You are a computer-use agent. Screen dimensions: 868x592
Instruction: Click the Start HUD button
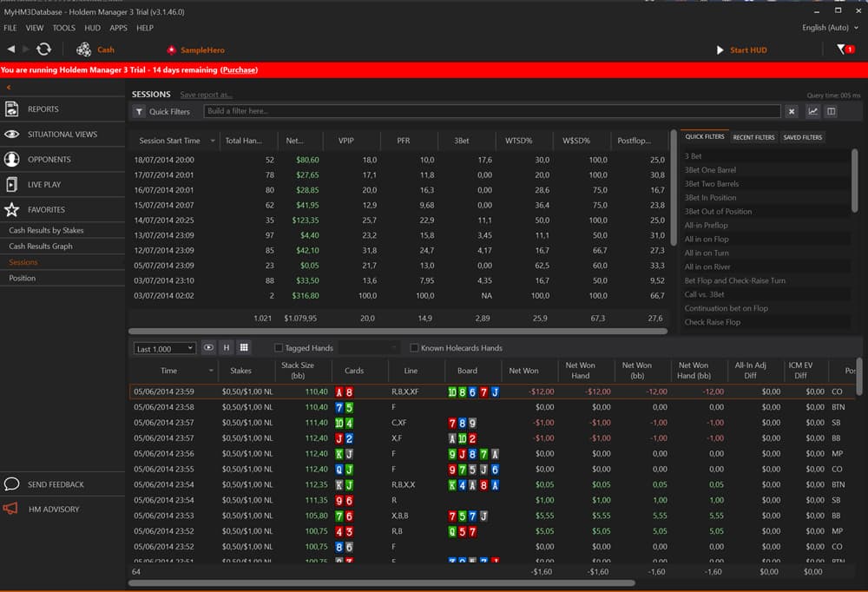742,49
